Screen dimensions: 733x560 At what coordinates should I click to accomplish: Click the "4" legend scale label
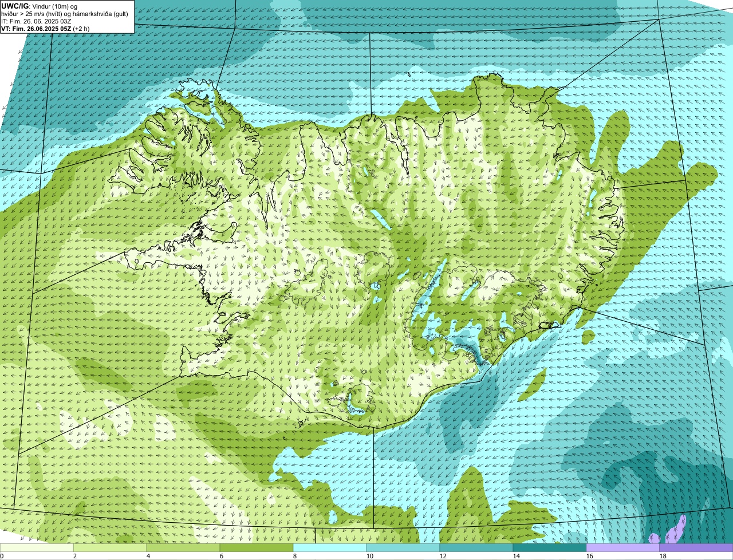click(x=148, y=556)
